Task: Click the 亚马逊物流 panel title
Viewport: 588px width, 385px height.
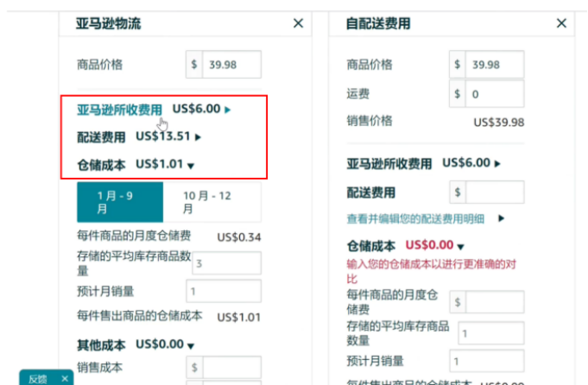Action: click(x=109, y=23)
